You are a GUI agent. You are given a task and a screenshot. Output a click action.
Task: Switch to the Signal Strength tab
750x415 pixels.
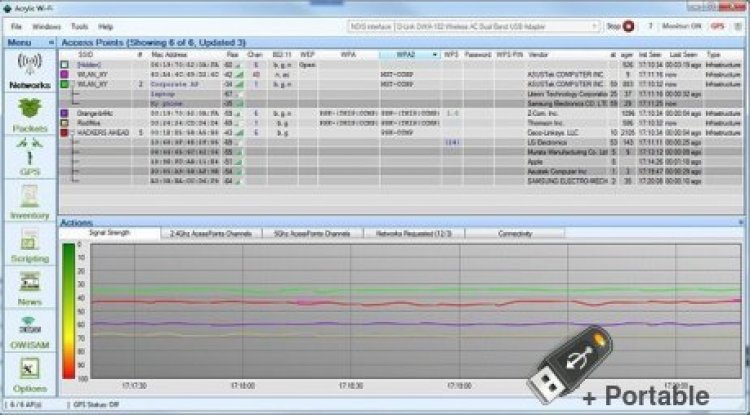[110, 233]
